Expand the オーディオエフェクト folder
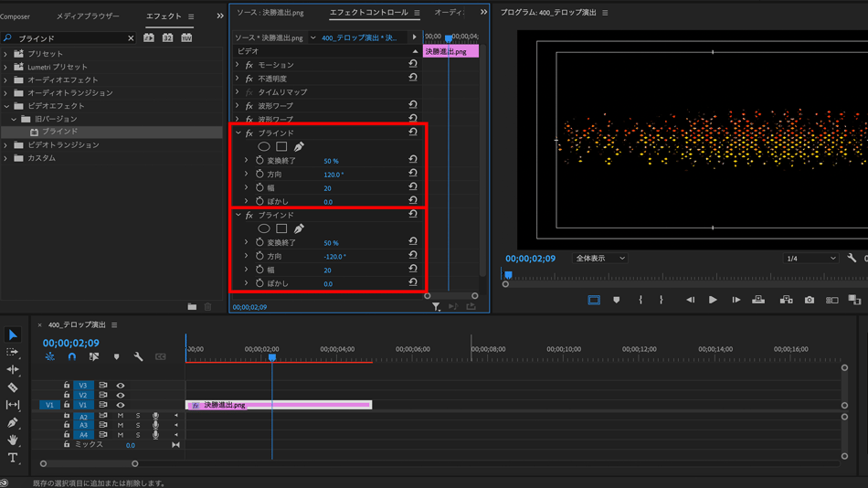The image size is (868, 488). 6,80
